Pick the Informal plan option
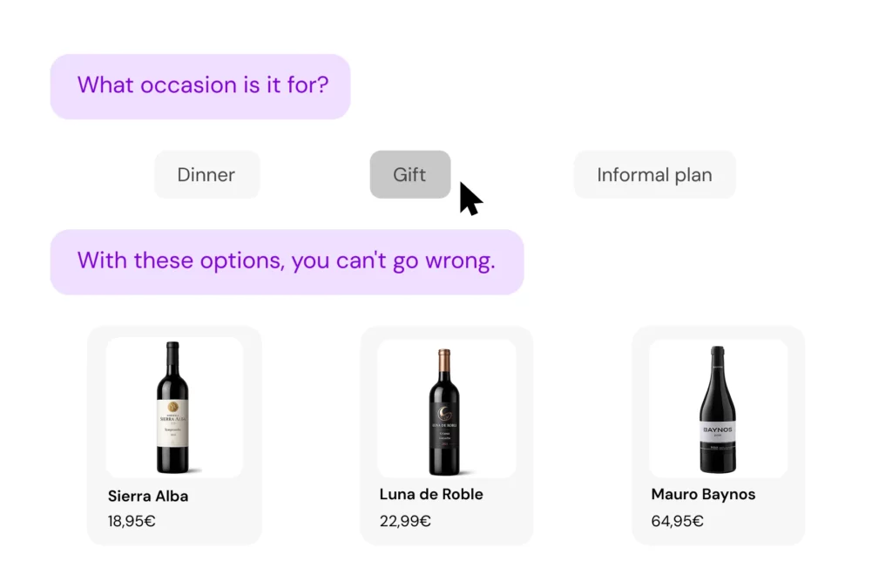This screenshot has width=892, height=588. 654,174
